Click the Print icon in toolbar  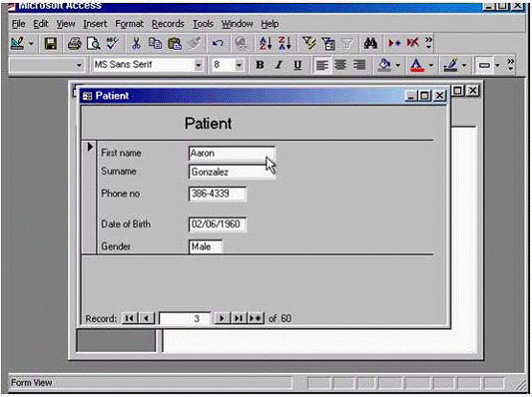75,44
